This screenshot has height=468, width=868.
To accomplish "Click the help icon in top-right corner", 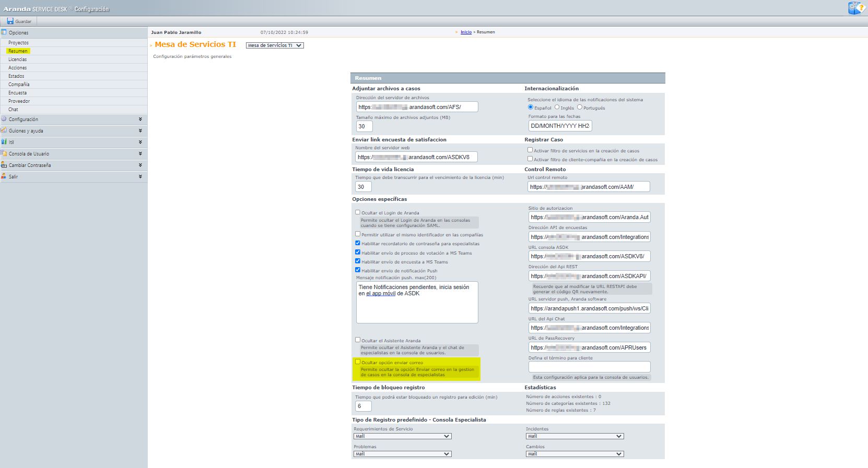I will coord(856,8).
